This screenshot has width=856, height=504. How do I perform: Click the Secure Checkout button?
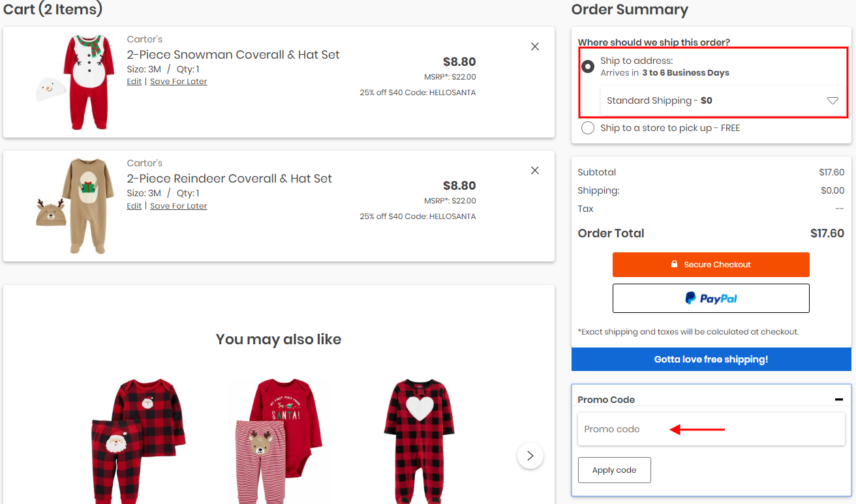click(711, 265)
